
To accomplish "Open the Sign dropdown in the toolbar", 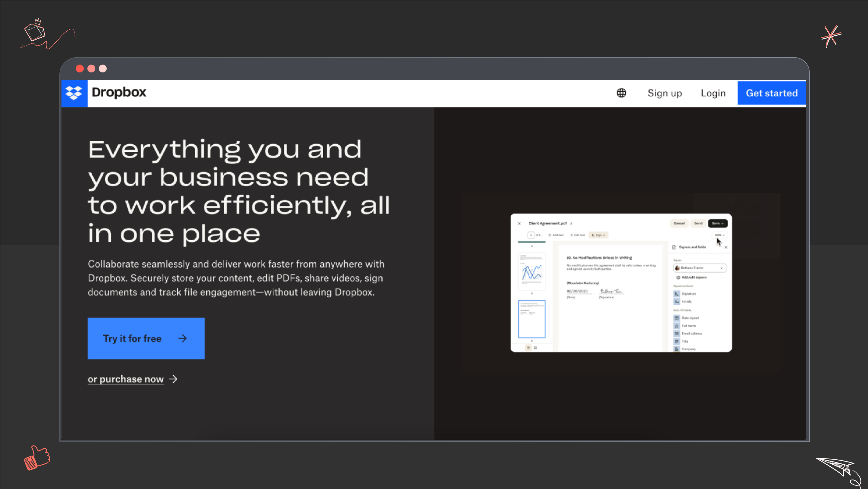I will pos(599,235).
